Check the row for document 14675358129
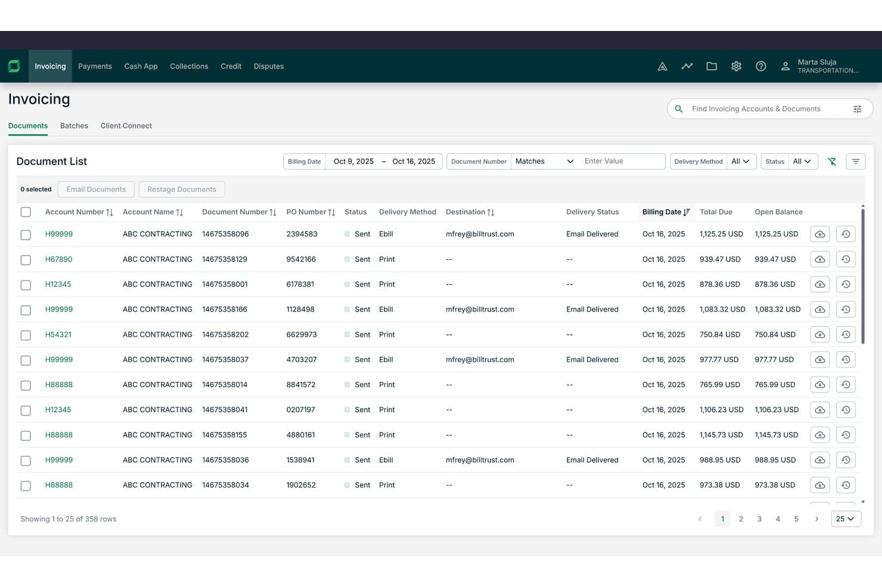This screenshot has width=882, height=588. [26, 260]
